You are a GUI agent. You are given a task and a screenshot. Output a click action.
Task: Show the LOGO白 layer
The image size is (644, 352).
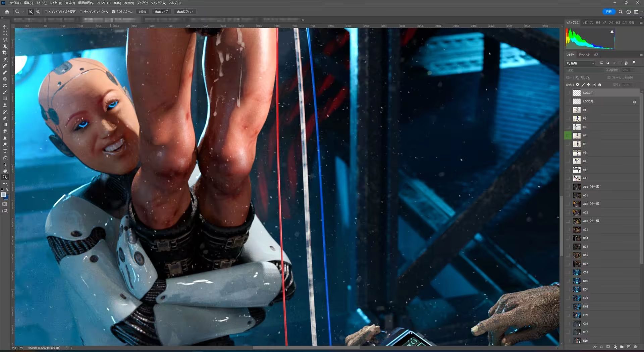(568, 93)
